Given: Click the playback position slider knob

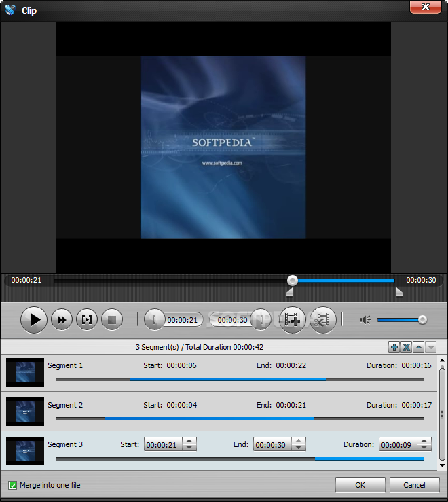Looking at the screenshot, I should pos(292,281).
